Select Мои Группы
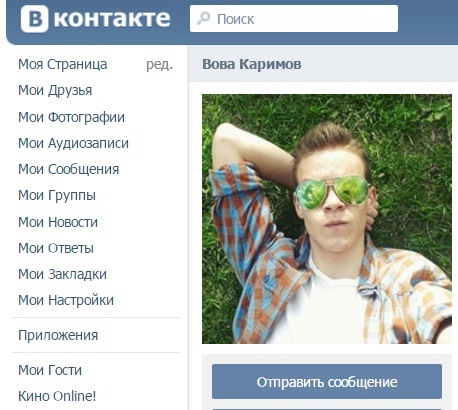Screen dimensions: 458x410 pyautogui.click(x=57, y=195)
